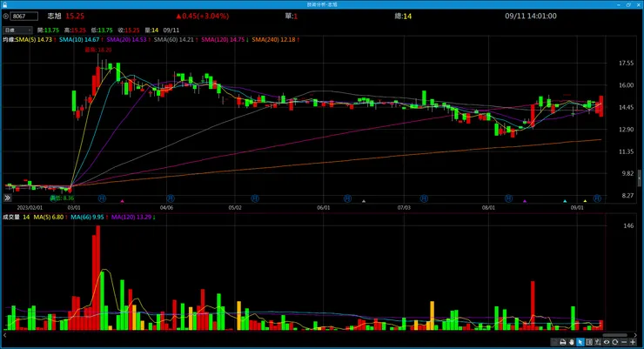The width and height of the screenshot is (644, 349).
Task: Click the highest price label 18.20
Action: click(98, 50)
